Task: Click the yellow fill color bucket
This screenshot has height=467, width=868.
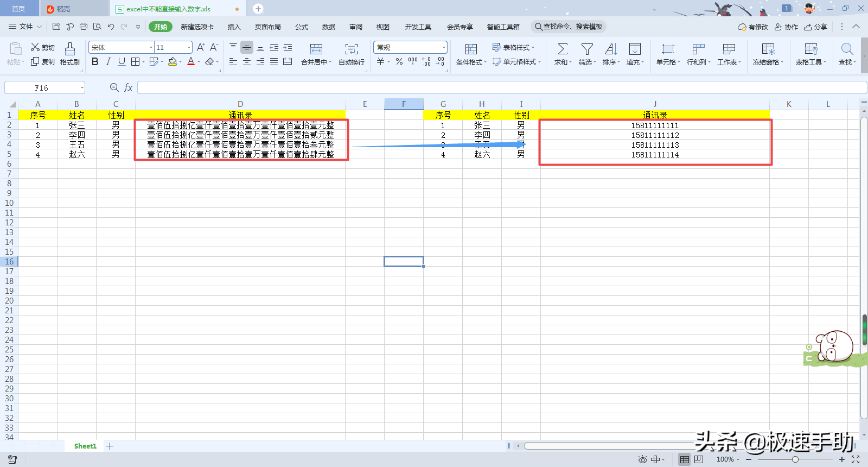Action: 173,62
